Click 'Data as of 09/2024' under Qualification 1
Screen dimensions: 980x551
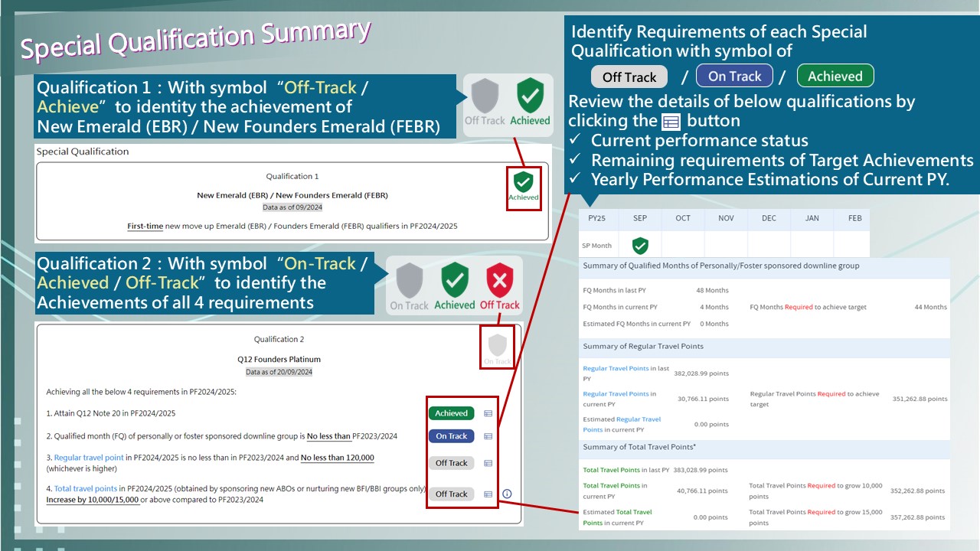[x=292, y=207]
